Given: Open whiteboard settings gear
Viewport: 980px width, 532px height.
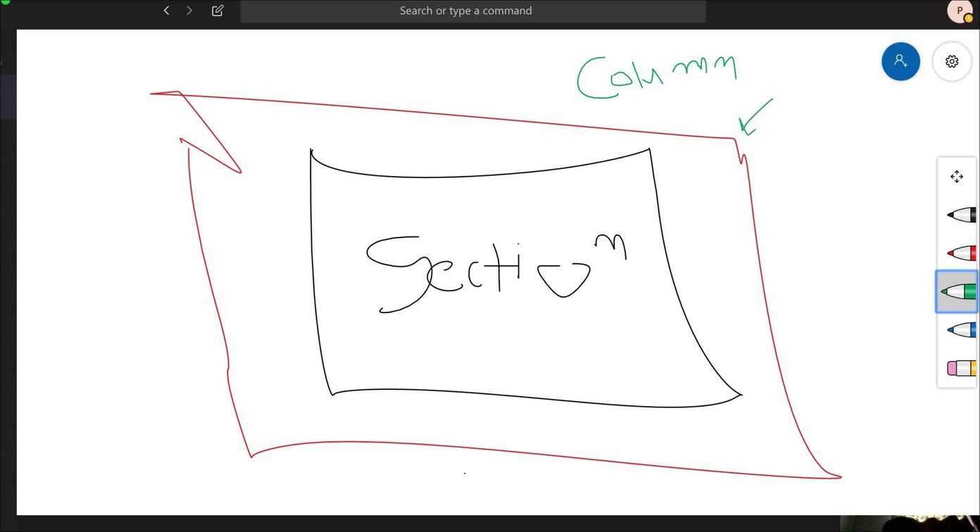Looking at the screenshot, I should [x=952, y=61].
